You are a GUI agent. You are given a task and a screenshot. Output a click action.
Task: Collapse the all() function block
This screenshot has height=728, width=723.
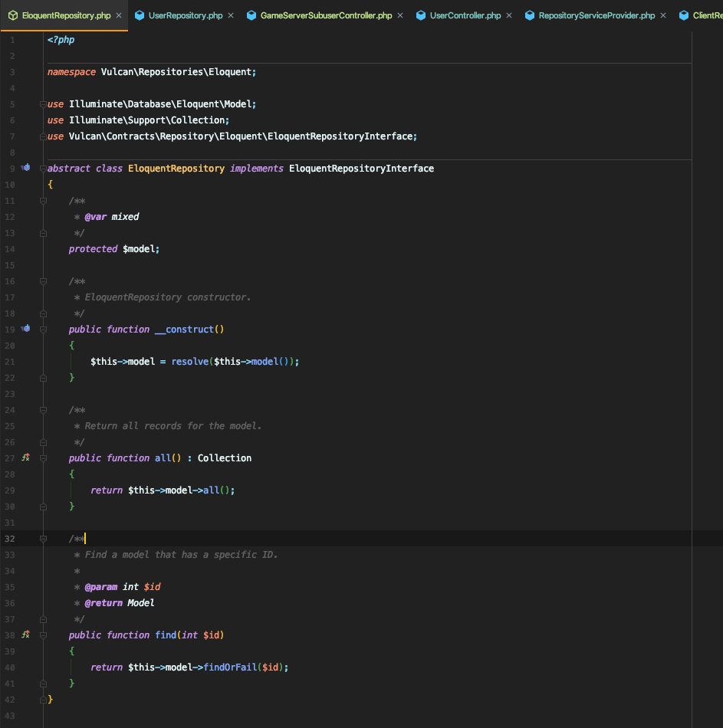tap(44, 458)
